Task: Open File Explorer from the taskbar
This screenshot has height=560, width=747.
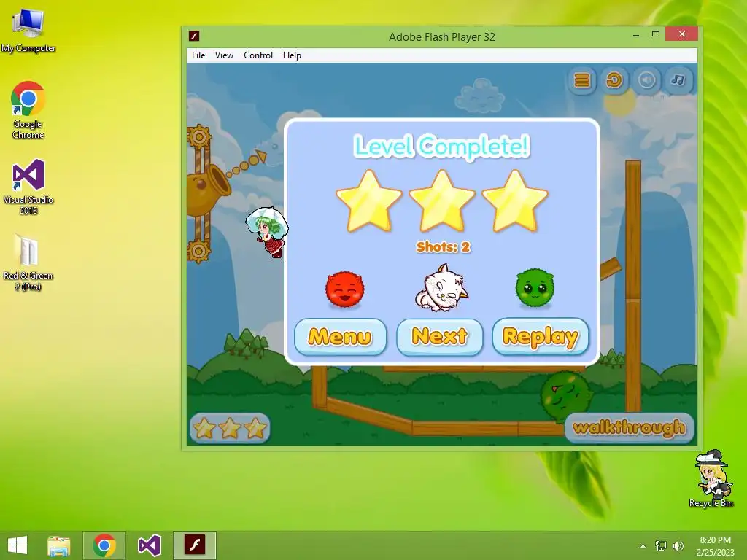Action: click(59, 545)
